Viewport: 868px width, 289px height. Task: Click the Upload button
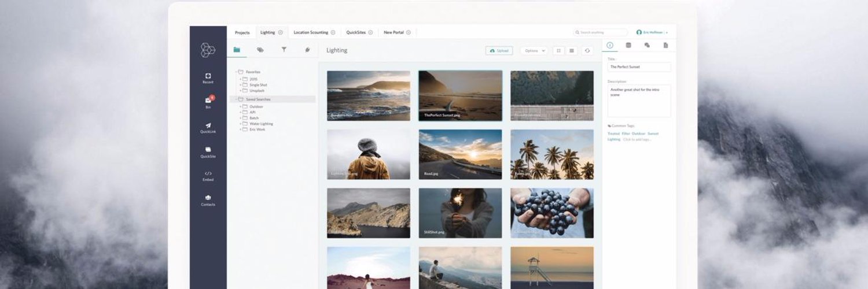499,51
